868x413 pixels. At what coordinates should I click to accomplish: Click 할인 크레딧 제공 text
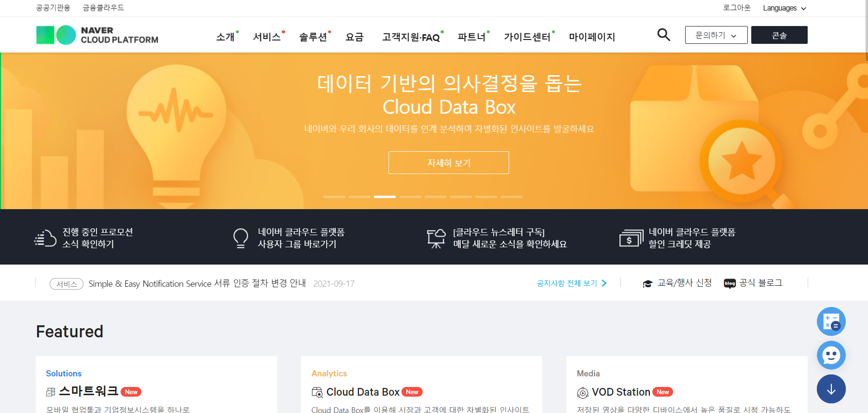click(680, 244)
